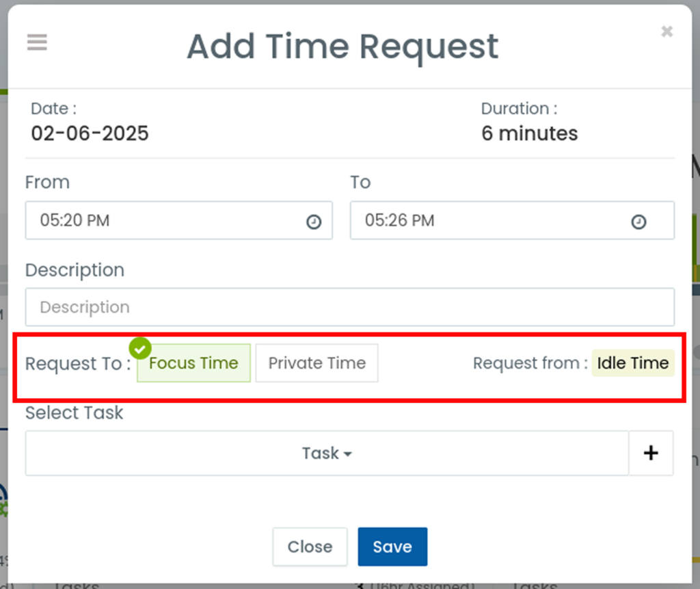The height and width of the screenshot is (589, 700).
Task: Select the Private Time option
Action: [x=317, y=363]
